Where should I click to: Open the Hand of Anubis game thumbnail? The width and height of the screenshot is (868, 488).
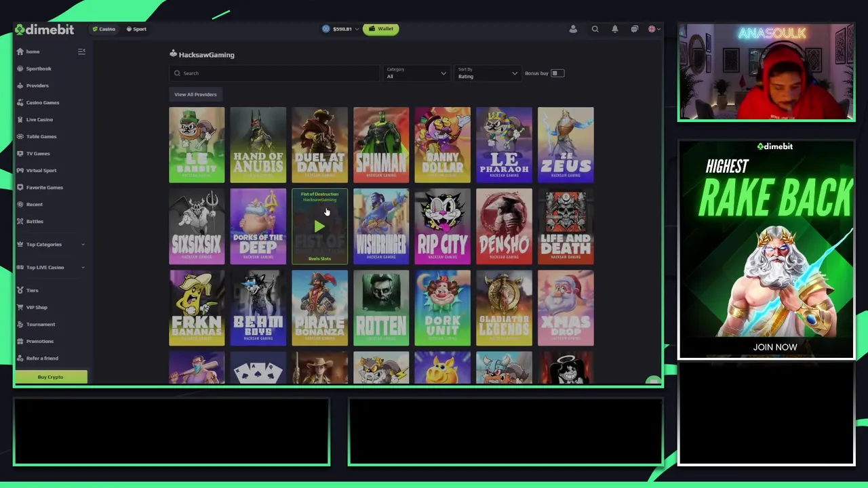(258, 145)
